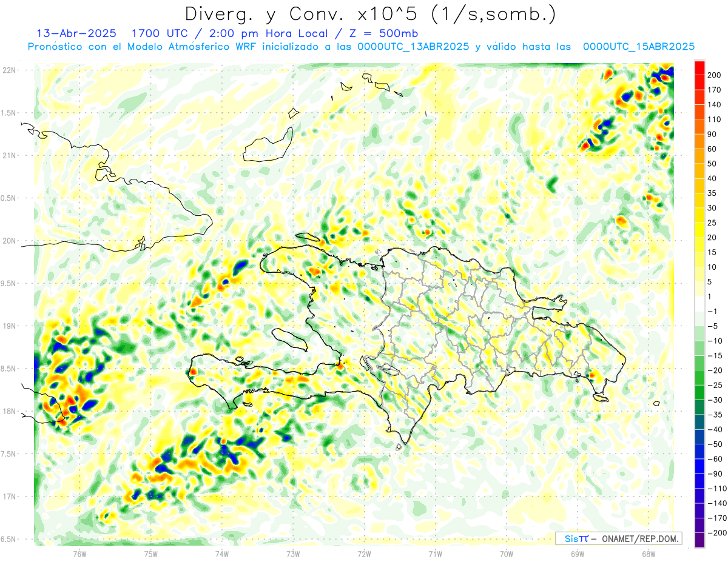Image resolution: width=728 pixels, height=562 pixels.
Task: Select the white swatch between 1 and -1
Action: (699, 304)
